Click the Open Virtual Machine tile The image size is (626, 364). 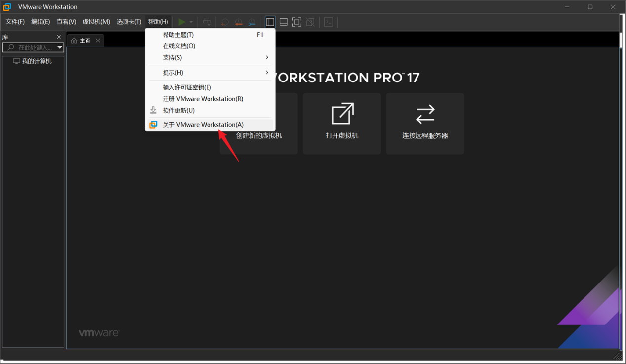[342, 123]
